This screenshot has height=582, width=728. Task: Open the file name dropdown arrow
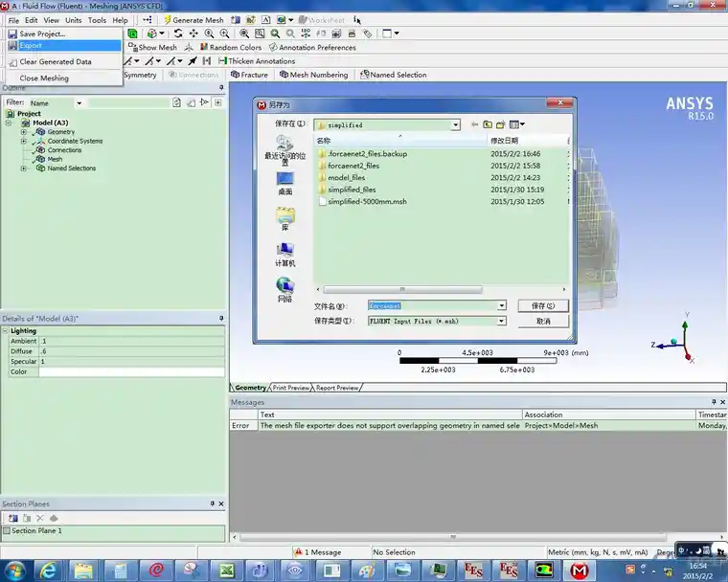point(502,306)
